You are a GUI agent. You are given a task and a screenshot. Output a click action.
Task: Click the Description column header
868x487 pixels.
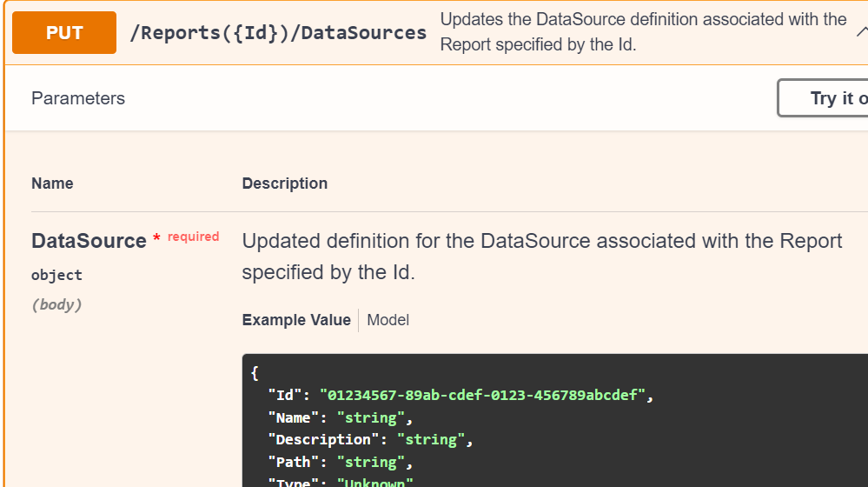tap(285, 183)
